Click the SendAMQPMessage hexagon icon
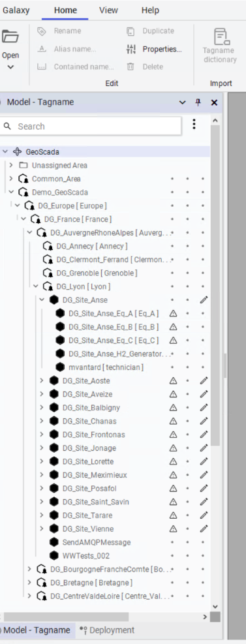The image size is (246, 644). tap(54, 542)
